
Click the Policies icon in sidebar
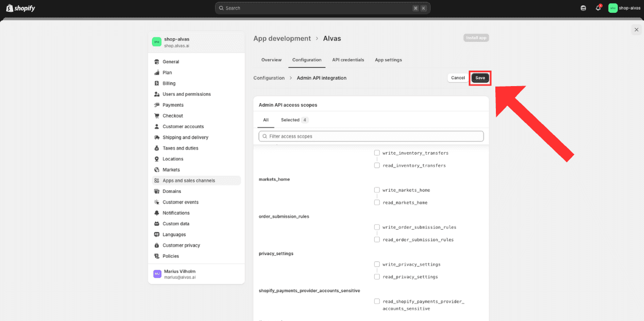[x=157, y=256]
